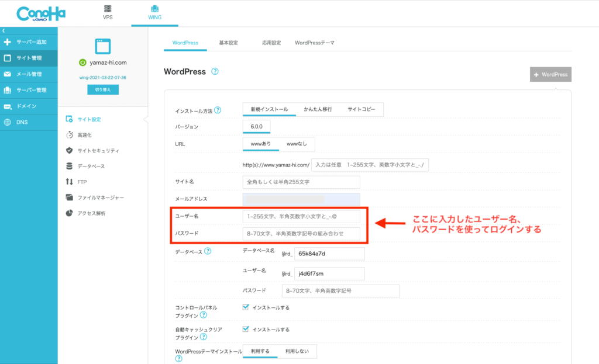Select wwwなし URL option

point(297,144)
